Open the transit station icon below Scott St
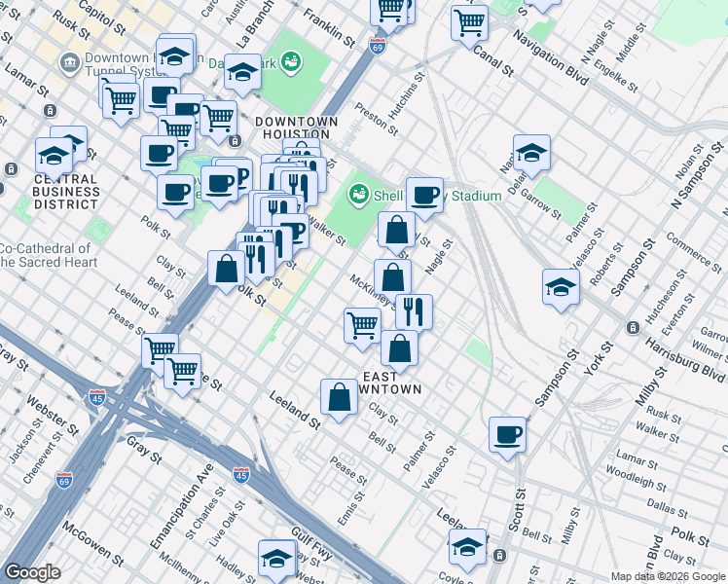 tap(499, 555)
